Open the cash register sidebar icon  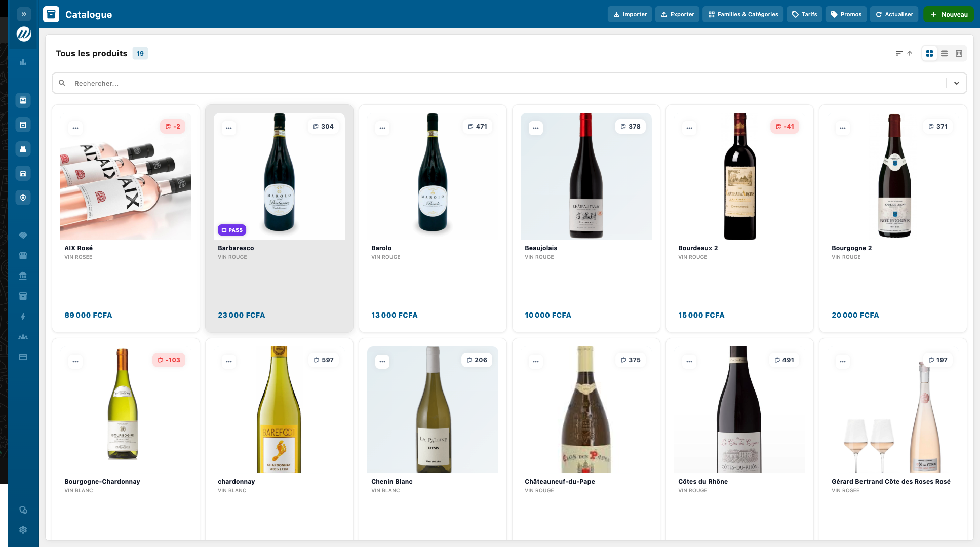click(23, 149)
